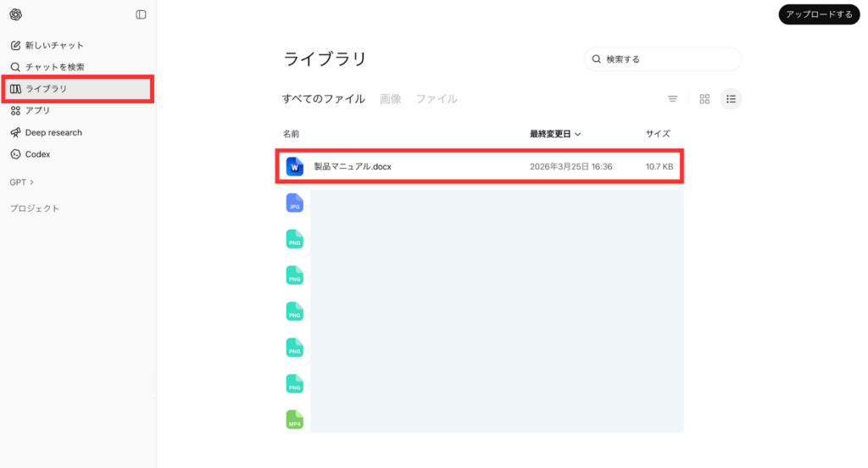The image size is (868, 468).
Task: Click the プロジェクト section label
Action: coord(34,209)
